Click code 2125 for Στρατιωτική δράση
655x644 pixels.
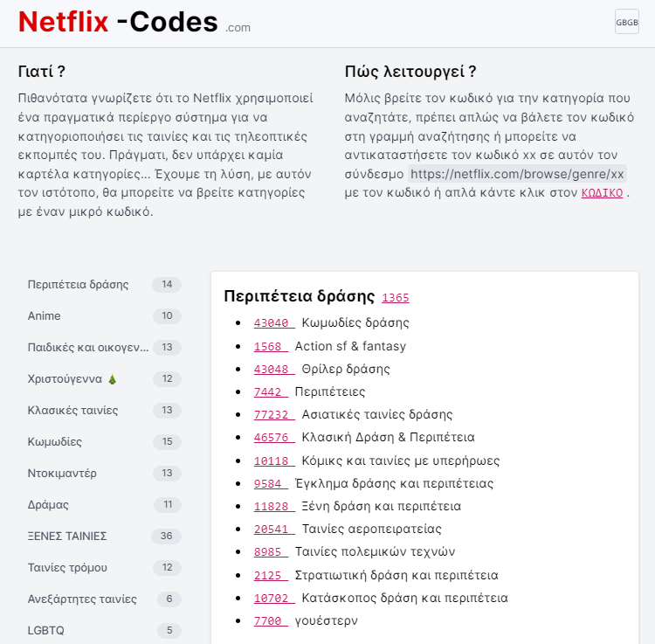coord(271,575)
